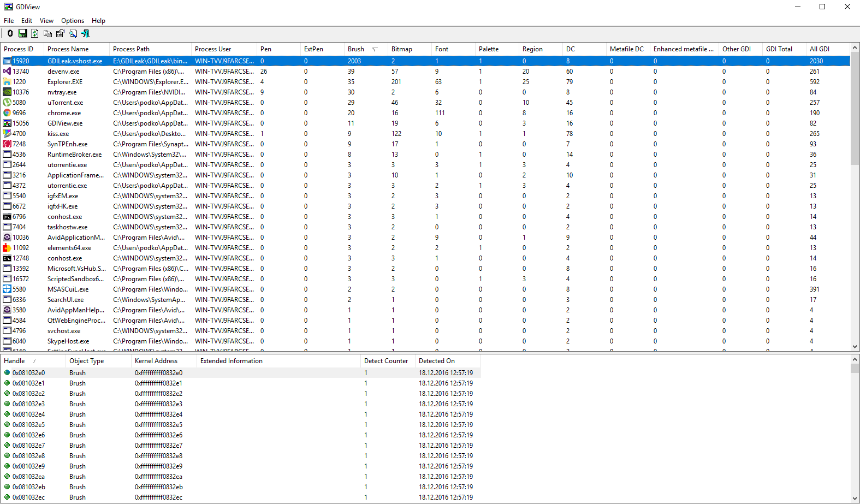Open the View menu
860x504 pixels.
(46, 21)
